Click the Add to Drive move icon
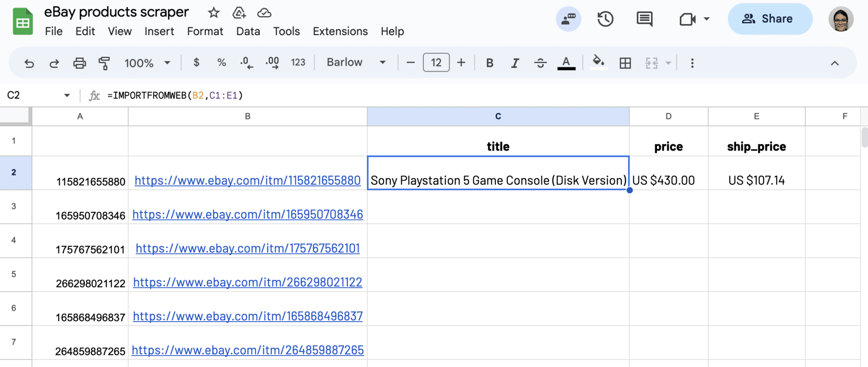Screen dimensions: 868x367 [x=239, y=13]
